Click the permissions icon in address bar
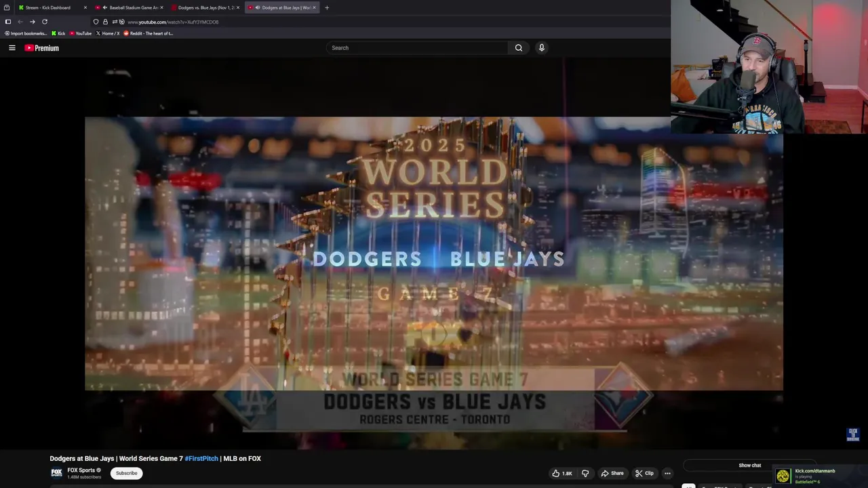The width and height of the screenshot is (868, 488). tap(115, 22)
